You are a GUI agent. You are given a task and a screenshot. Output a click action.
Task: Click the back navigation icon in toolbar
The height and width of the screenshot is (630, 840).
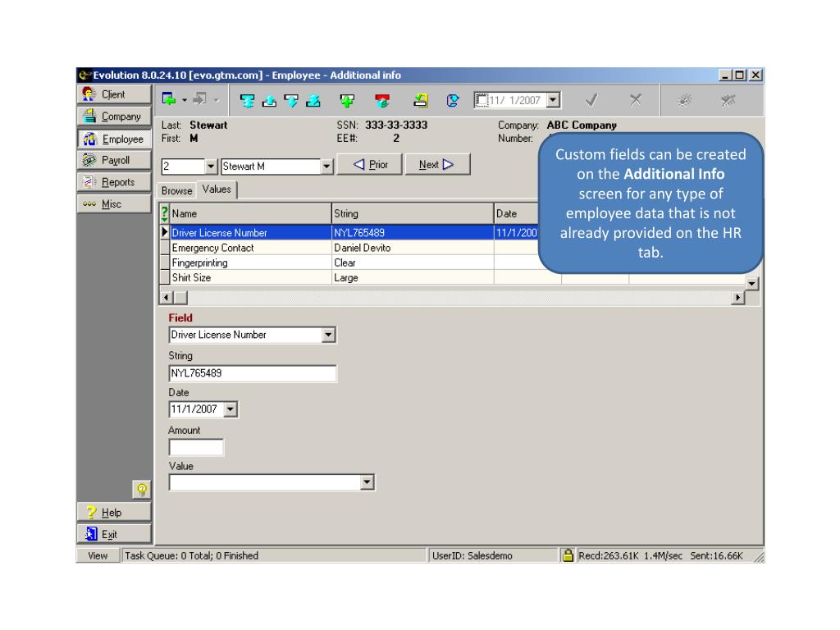[169, 99]
